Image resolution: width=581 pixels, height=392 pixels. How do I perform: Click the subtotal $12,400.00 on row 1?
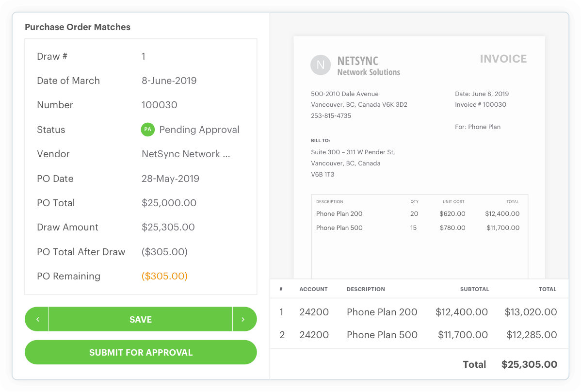coord(462,312)
